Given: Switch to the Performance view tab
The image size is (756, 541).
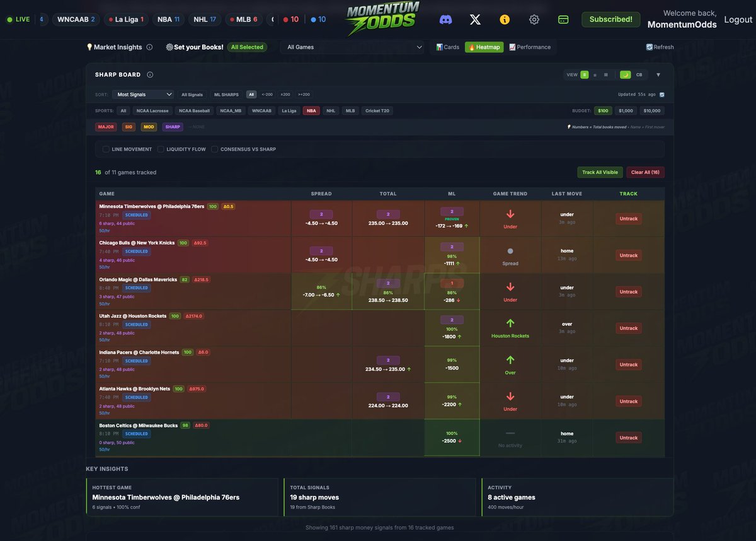Looking at the screenshot, I should [x=530, y=47].
